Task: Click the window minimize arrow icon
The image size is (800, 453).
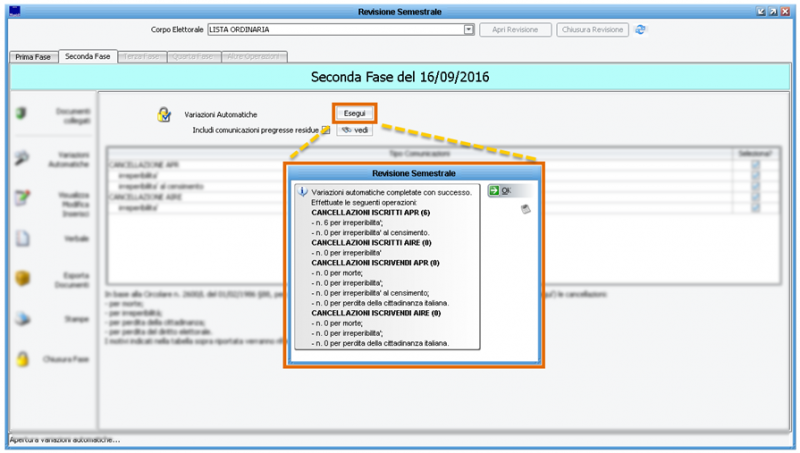Action: click(761, 11)
